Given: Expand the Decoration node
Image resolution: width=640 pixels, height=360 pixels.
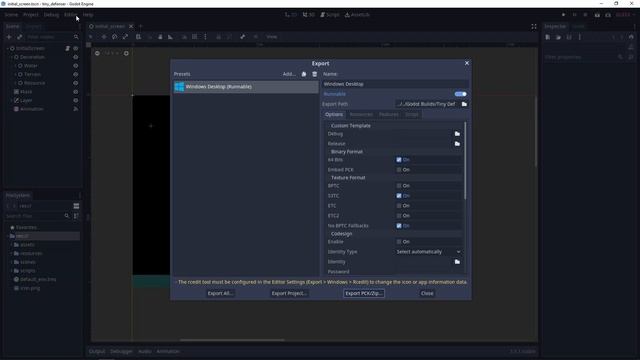Looking at the screenshot, I should tap(11, 57).
